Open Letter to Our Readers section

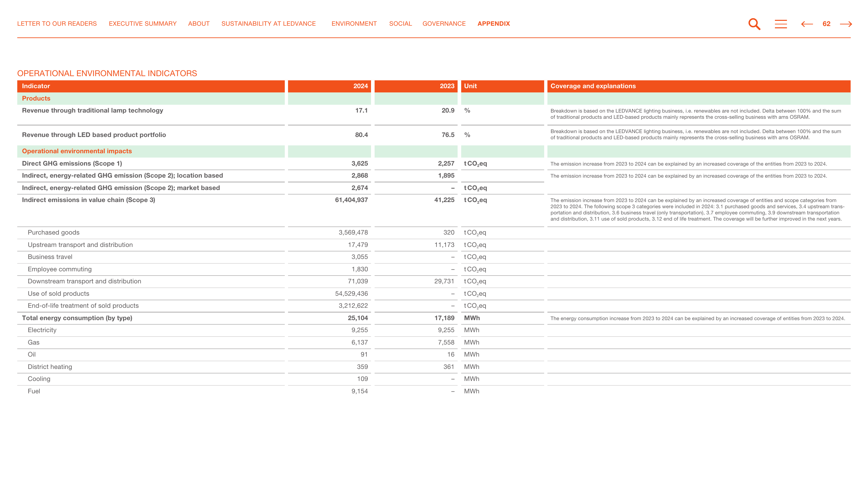pos(57,23)
